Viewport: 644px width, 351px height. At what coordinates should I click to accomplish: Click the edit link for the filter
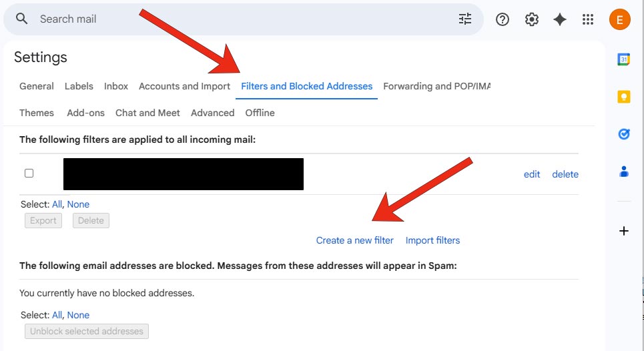531,174
